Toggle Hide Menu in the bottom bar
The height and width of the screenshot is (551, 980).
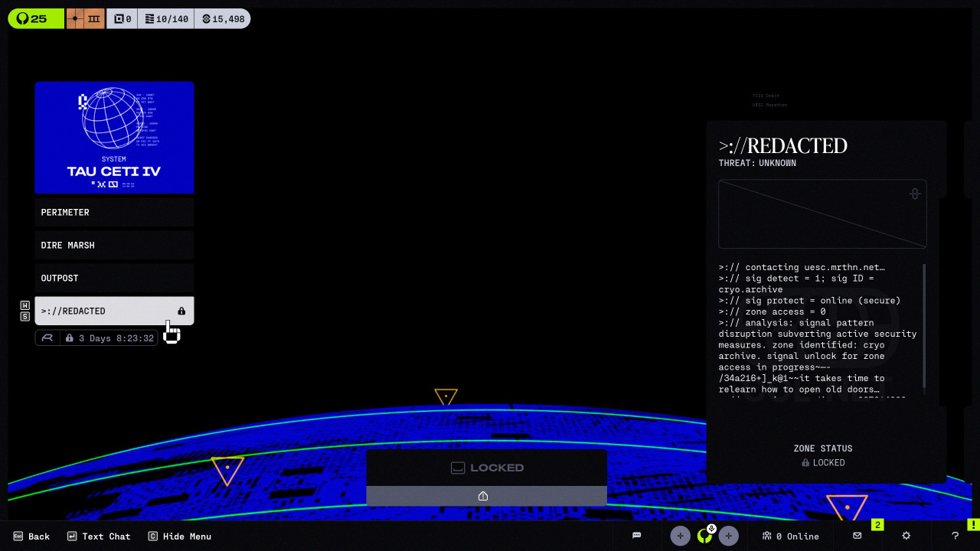click(180, 536)
